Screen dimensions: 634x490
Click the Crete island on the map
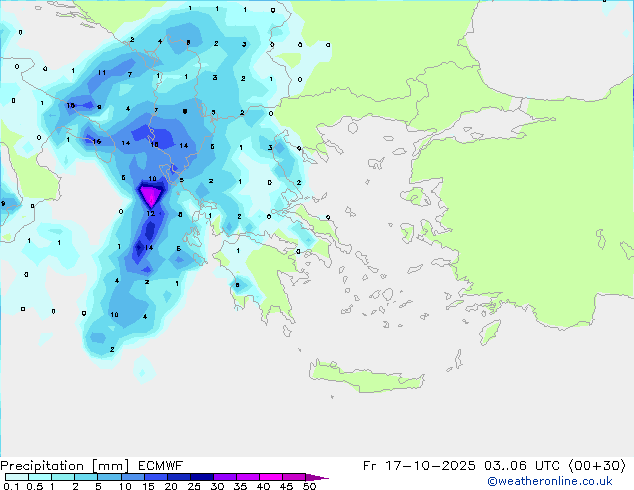tap(366, 377)
